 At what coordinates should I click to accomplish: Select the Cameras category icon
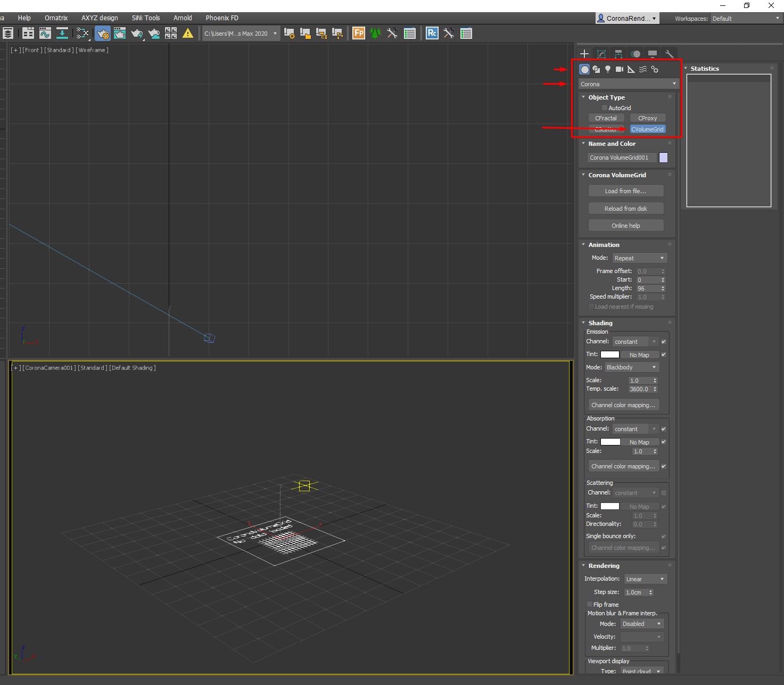point(619,69)
